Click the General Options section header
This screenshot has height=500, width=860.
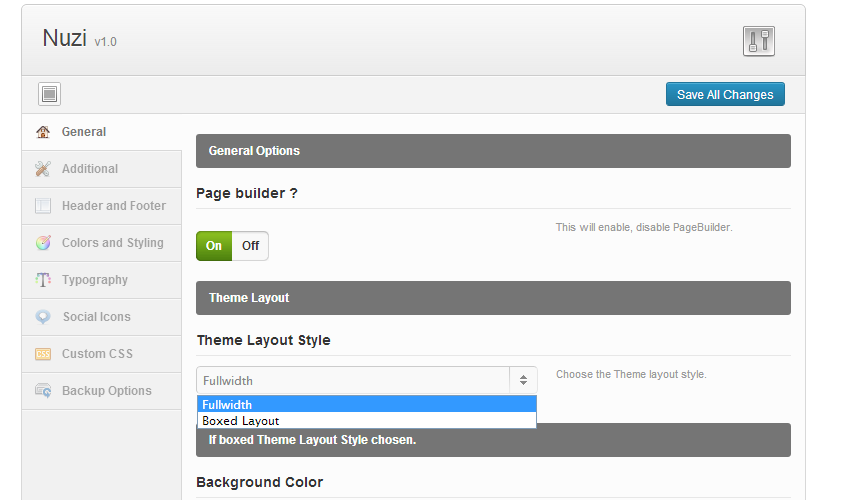(x=493, y=151)
